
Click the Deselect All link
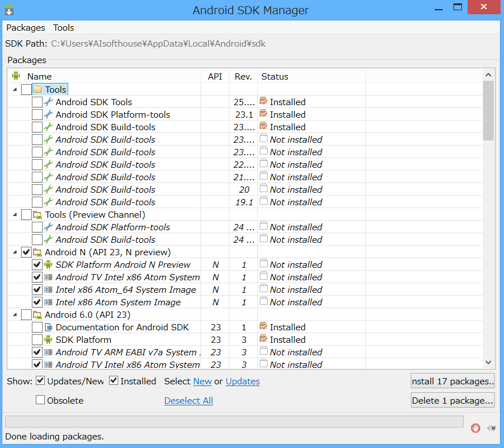tap(189, 400)
